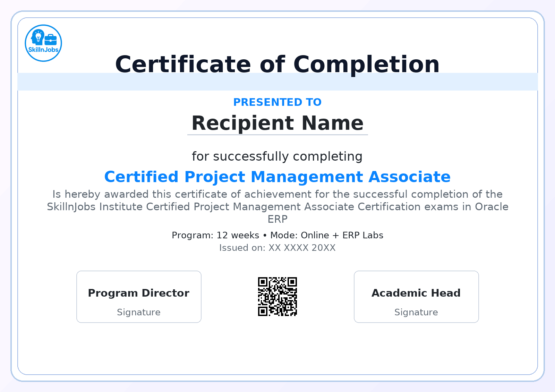Select the PRESENTED TO label
The image size is (555, 392).
coord(277,102)
